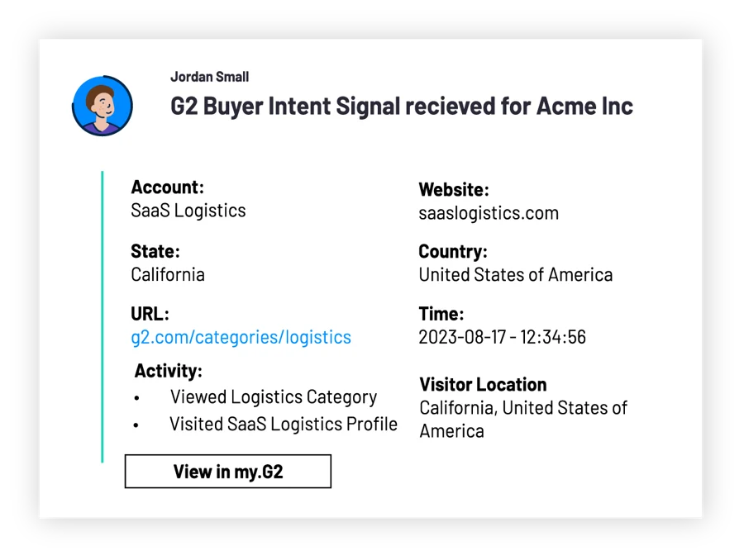
Task: Click the Time label
Action: [441, 314]
